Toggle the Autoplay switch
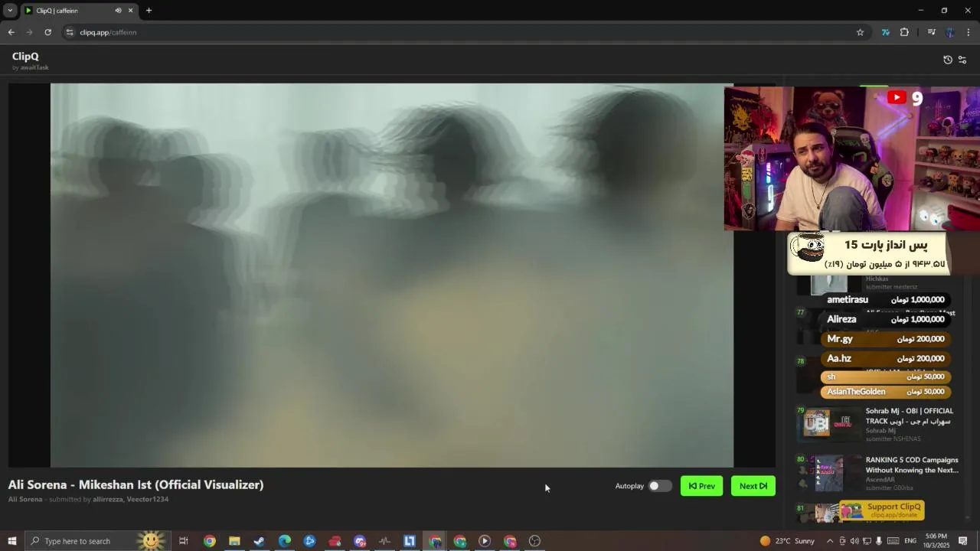The image size is (980, 551). (660, 486)
